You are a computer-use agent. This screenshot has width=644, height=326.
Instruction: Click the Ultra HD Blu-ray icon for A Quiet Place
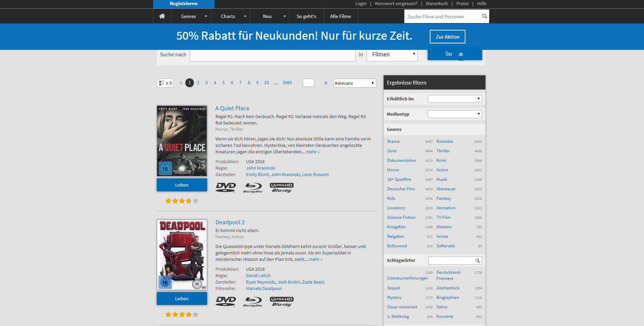click(x=282, y=188)
